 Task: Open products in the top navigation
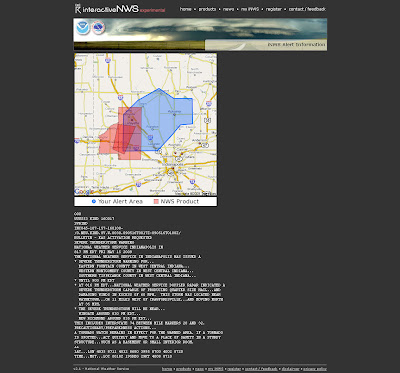click(207, 9)
